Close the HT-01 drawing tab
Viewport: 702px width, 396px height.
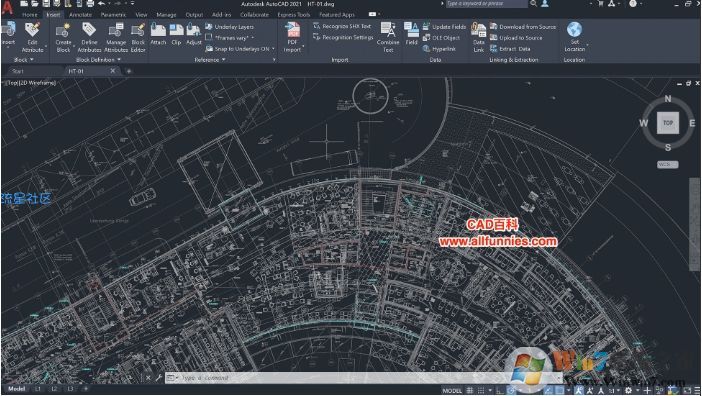(x=113, y=71)
